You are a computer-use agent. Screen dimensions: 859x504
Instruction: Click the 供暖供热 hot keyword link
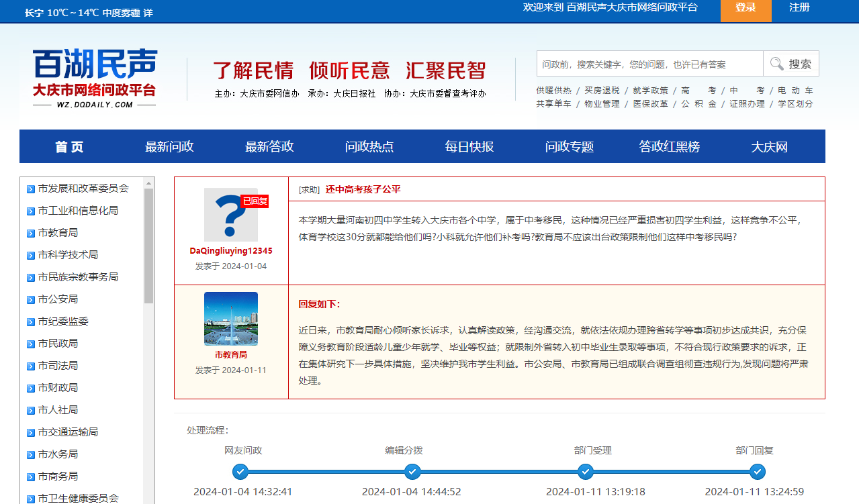click(x=553, y=91)
